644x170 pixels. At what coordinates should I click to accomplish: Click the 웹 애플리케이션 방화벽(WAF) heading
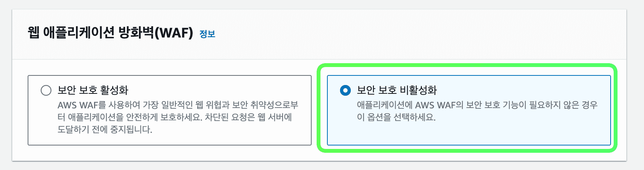pos(110,33)
